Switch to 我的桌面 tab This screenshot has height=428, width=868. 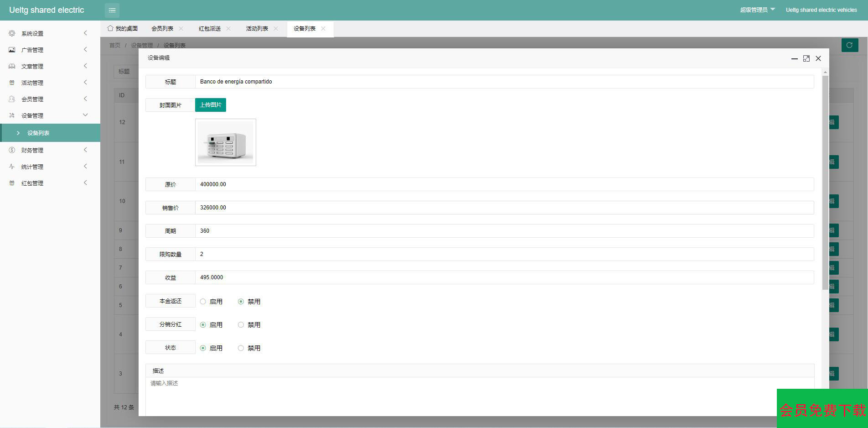click(x=123, y=28)
